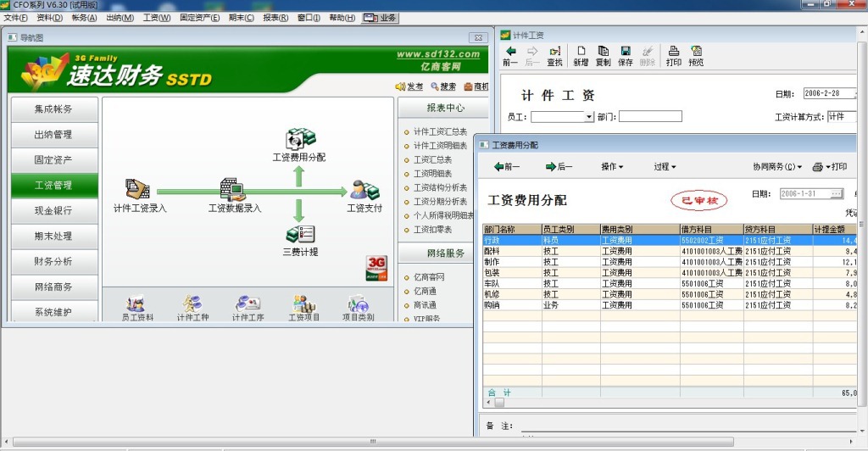Select 工资管理 sidebar button
Screen dimensions: 868x451
(54, 186)
